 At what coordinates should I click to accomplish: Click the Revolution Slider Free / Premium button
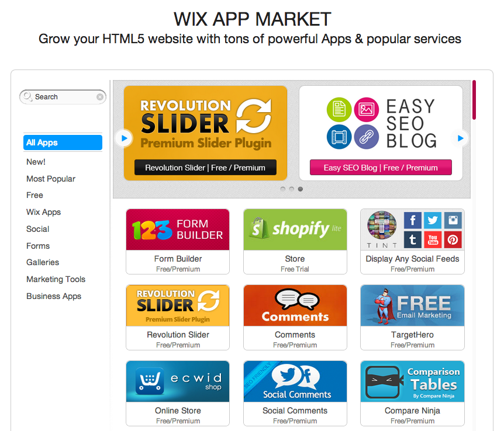(x=205, y=168)
